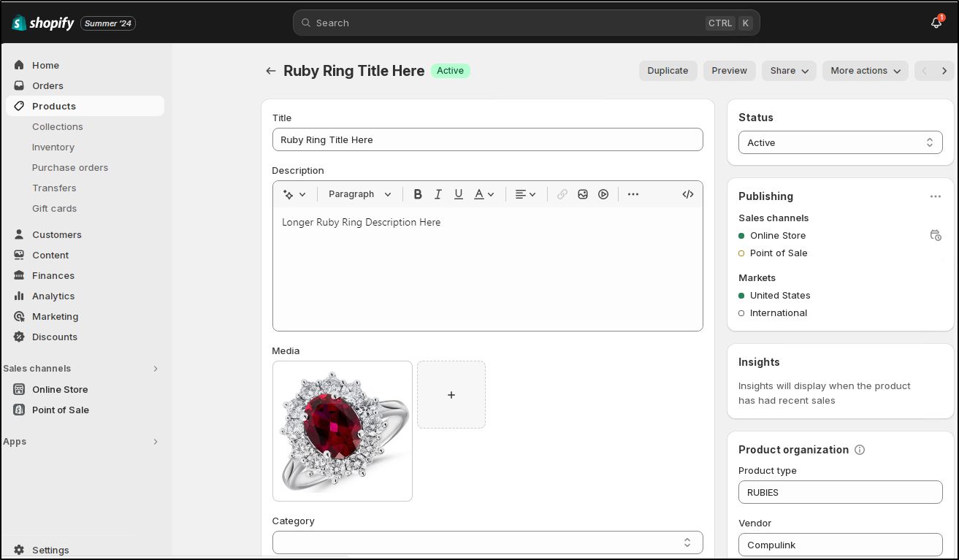Screen dimensions: 959x560
Task: Open the text alignment options
Action: point(525,194)
